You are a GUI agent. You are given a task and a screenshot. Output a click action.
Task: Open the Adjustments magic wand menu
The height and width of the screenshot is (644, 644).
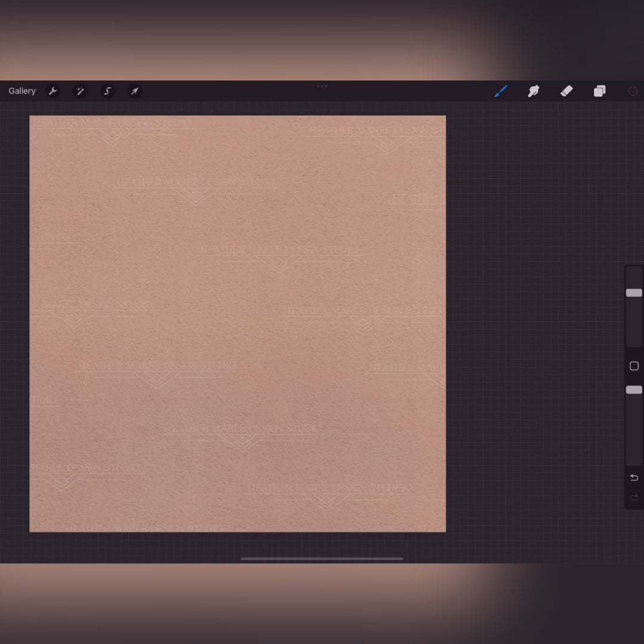point(80,91)
